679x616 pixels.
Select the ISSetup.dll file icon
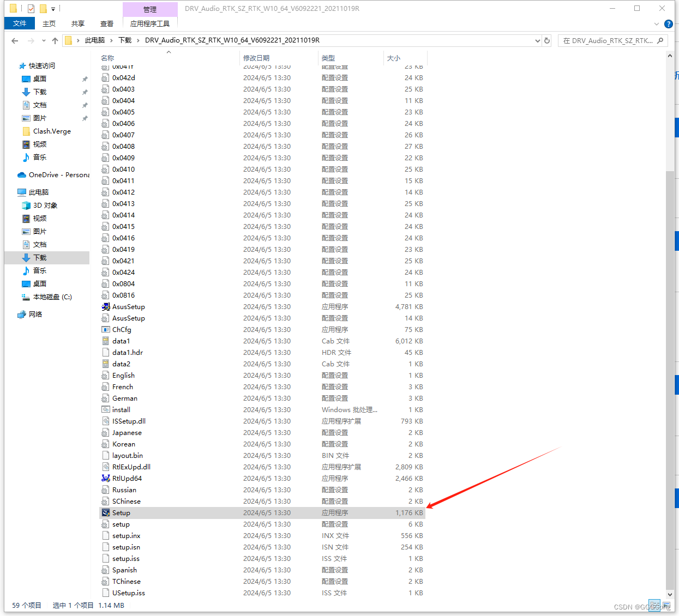(x=106, y=421)
